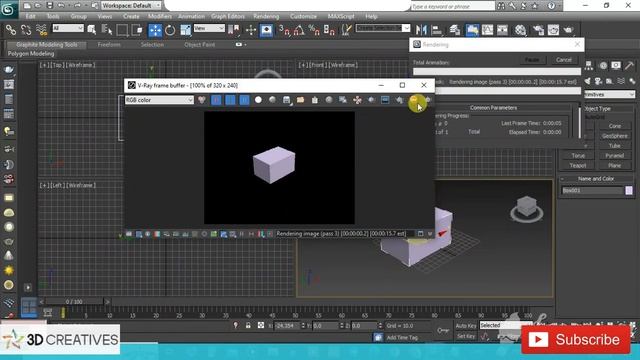Open the MAXScript menu

coord(341,16)
